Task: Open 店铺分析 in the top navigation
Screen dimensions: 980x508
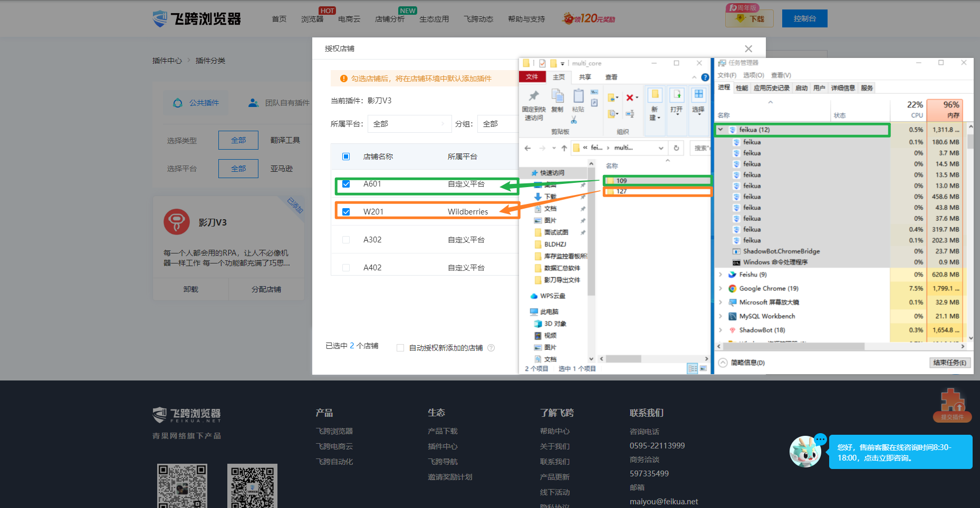Action: pyautogui.click(x=389, y=19)
